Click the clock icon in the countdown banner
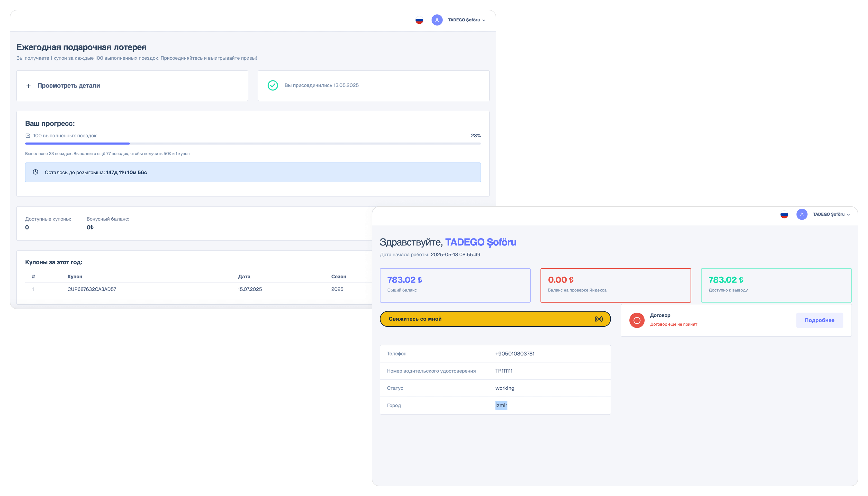 coord(36,172)
